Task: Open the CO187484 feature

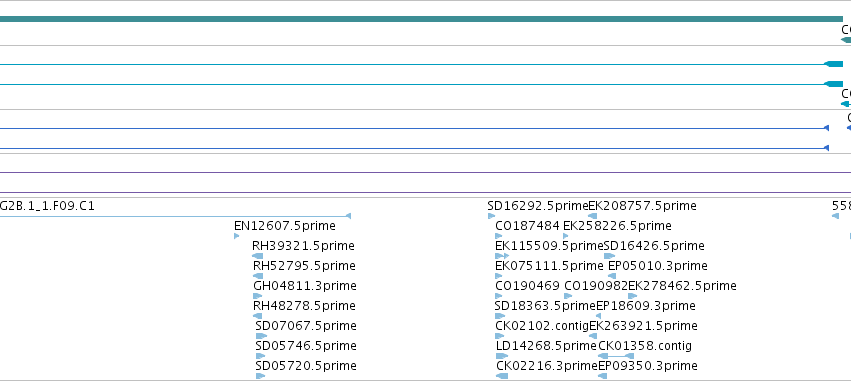Action: (x=528, y=226)
